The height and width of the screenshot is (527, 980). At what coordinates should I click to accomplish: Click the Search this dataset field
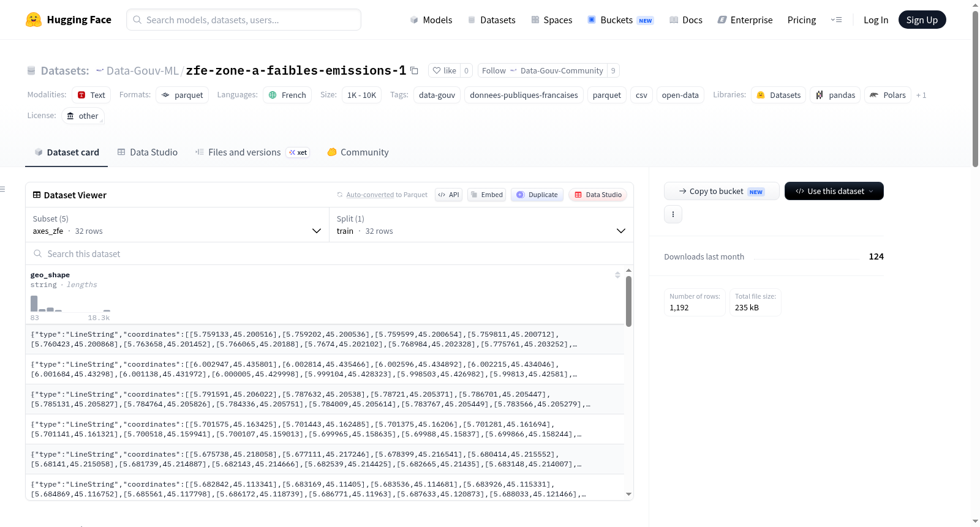click(x=330, y=253)
